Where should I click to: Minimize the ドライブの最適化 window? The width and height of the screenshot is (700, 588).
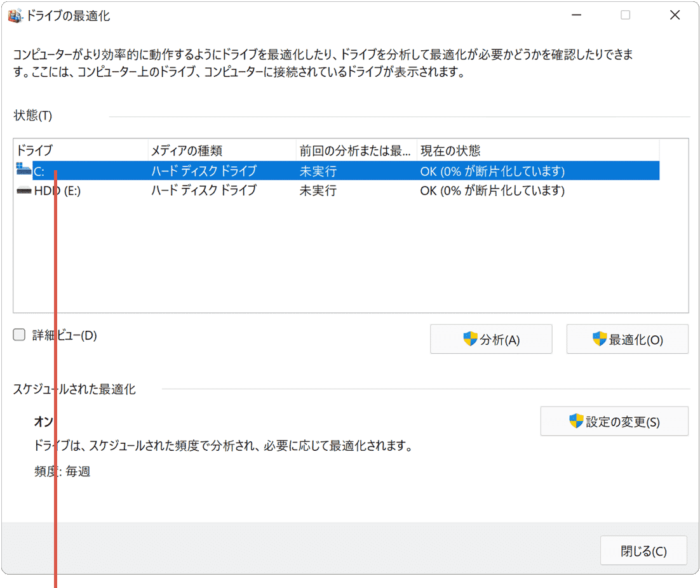pyautogui.click(x=575, y=15)
